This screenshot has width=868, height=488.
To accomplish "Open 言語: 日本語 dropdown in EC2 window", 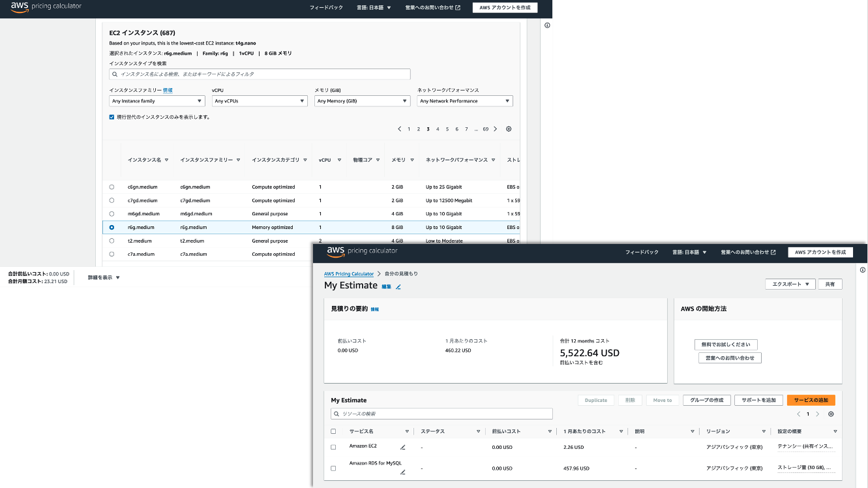I will (372, 8).
